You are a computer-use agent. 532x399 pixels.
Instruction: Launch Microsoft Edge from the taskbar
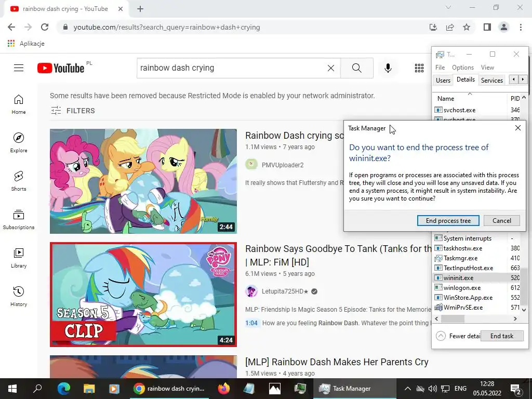[x=63, y=389]
